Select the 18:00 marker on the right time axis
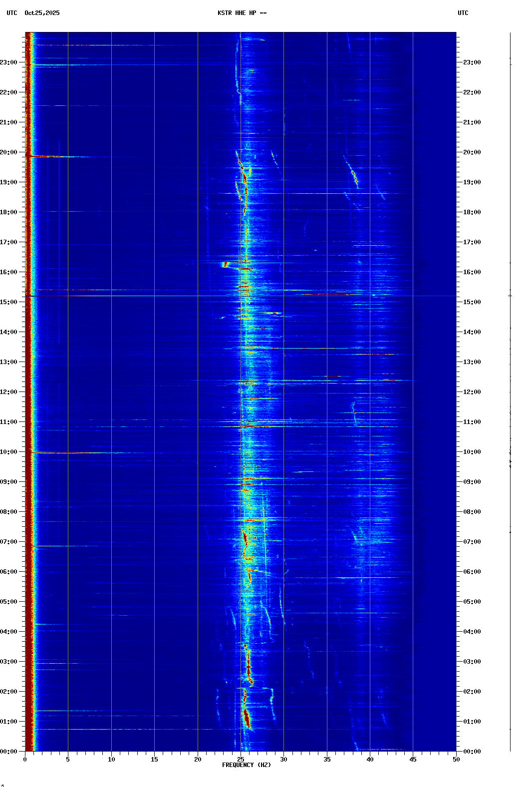The image size is (532, 791). pos(472,212)
